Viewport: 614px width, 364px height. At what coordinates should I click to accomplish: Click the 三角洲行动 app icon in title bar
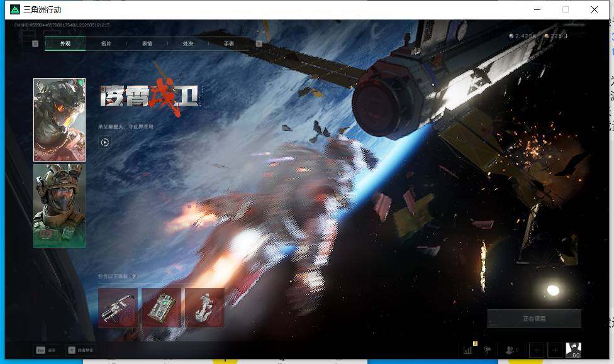point(15,9)
